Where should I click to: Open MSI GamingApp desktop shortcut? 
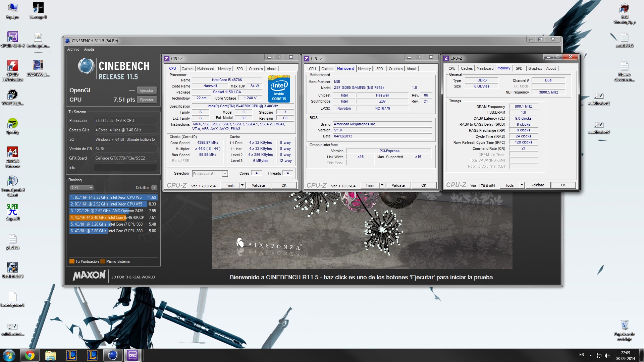click(624, 13)
